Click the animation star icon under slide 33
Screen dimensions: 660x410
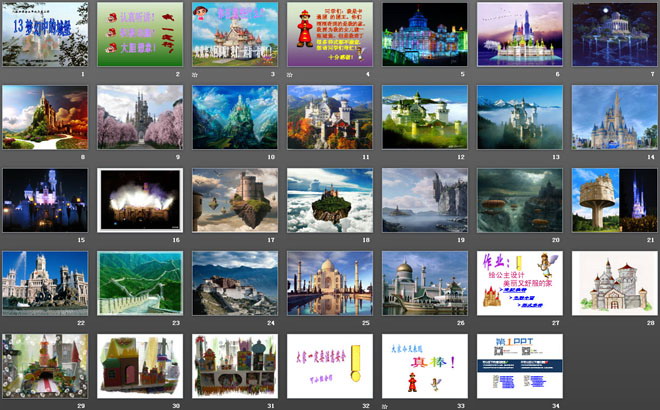[x=386, y=406]
